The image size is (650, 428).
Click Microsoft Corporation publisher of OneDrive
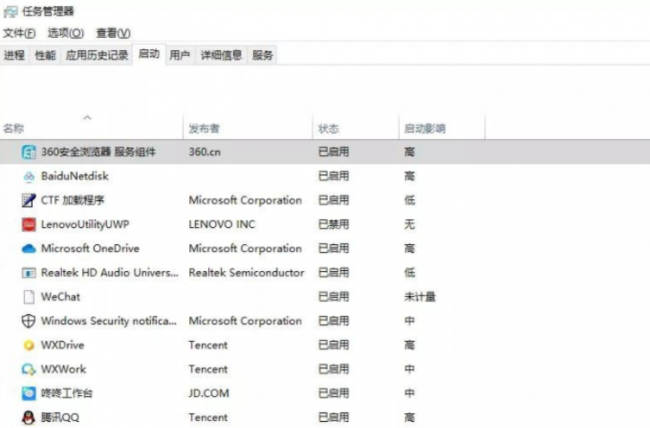pyautogui.click(x=245, y=248)
